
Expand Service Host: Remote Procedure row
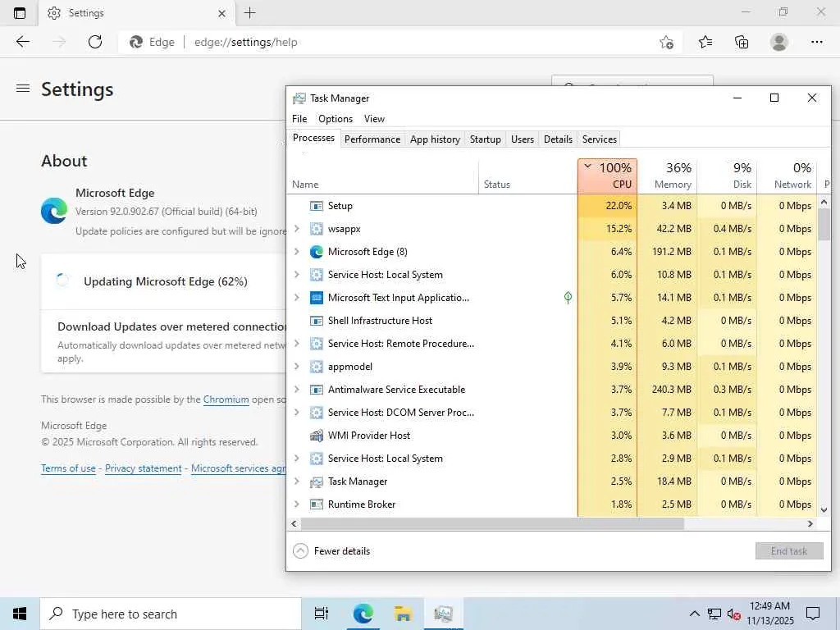click(x=297, y=344)
